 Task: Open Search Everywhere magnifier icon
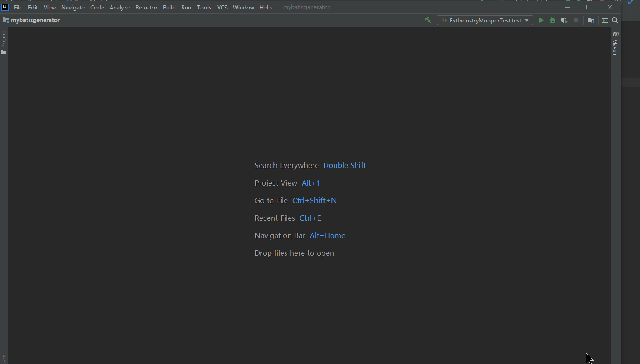tap(615, 20)
